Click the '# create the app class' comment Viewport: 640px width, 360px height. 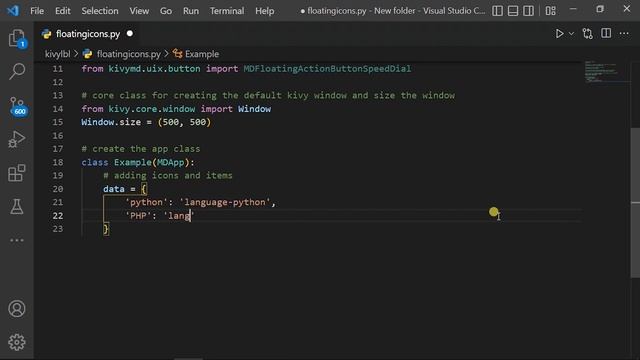click(141, 149)
